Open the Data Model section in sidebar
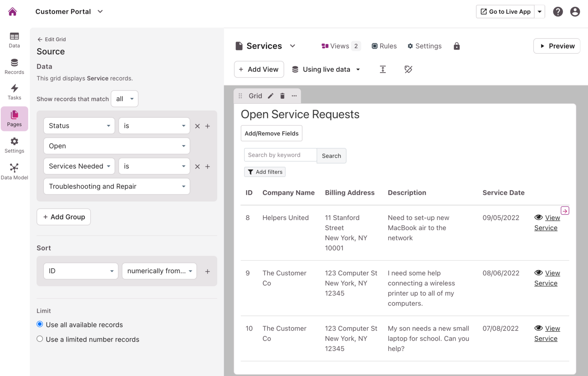The width and height of the screenshot is (588, 376). coord(15,172)
